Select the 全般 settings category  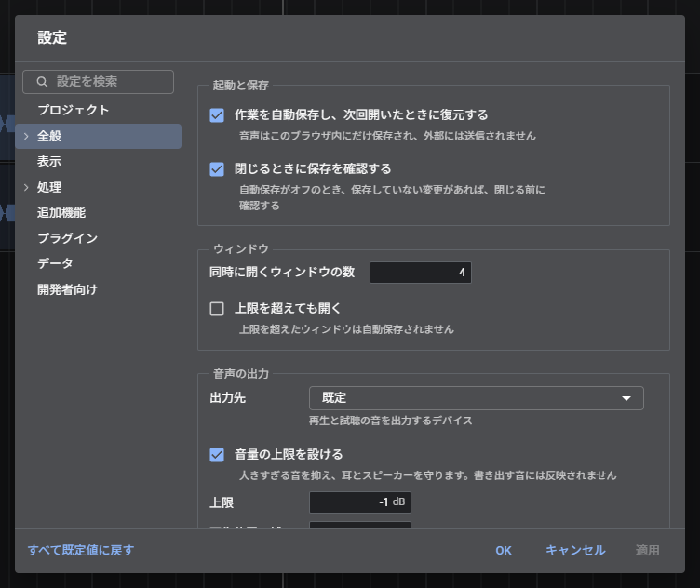coord(99,136)
